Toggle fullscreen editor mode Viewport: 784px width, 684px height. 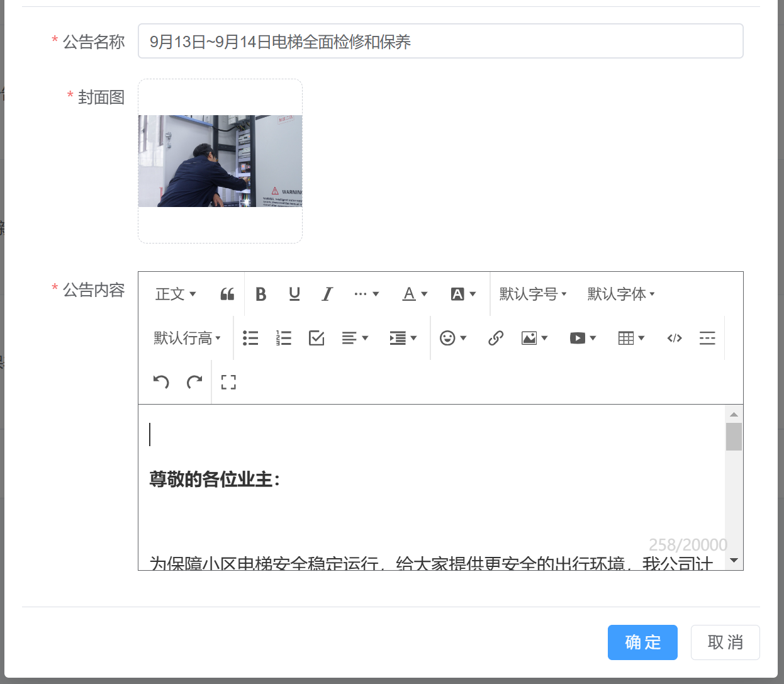(x=228, y=382)
